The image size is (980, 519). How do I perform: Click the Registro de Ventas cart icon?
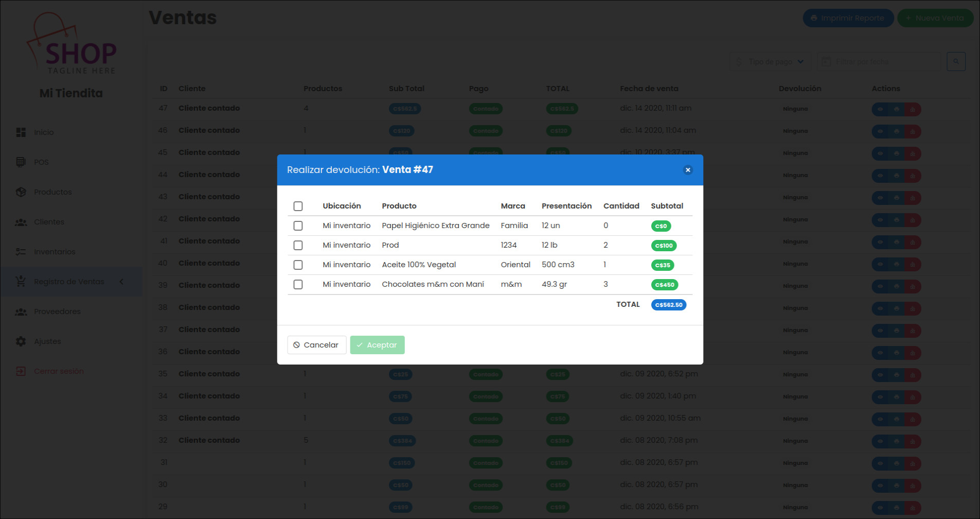pos(21,281)
